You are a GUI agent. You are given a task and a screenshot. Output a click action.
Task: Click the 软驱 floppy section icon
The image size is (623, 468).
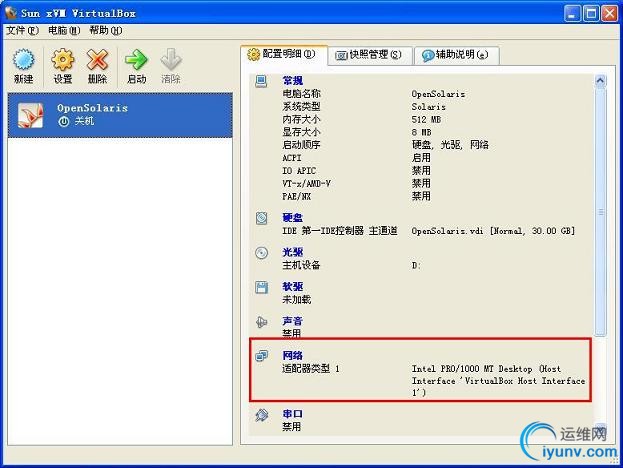[261, 287]
